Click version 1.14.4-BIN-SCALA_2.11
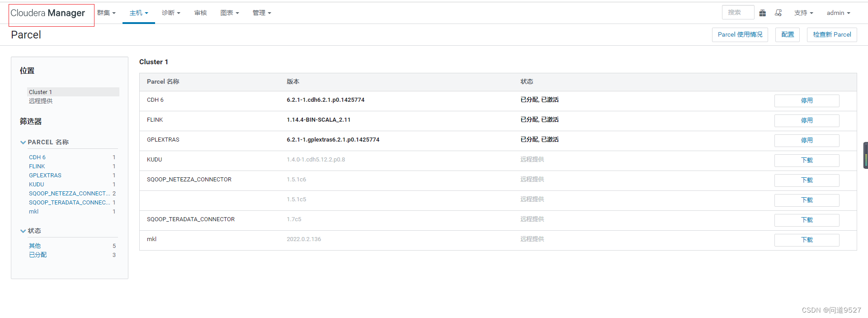Image resolution: width=868 pixels, height=318 pixels. click(x=319, y=120)
